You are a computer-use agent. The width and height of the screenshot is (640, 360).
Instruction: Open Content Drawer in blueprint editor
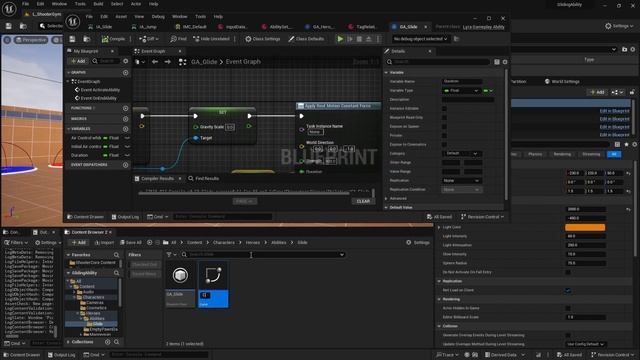pyautogui.click(x=85, y=217)
